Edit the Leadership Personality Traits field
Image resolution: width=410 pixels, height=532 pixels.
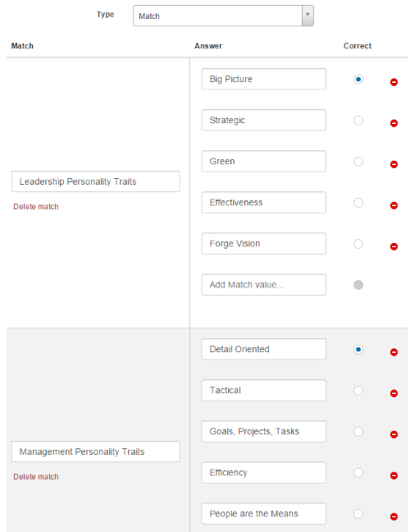96,181
